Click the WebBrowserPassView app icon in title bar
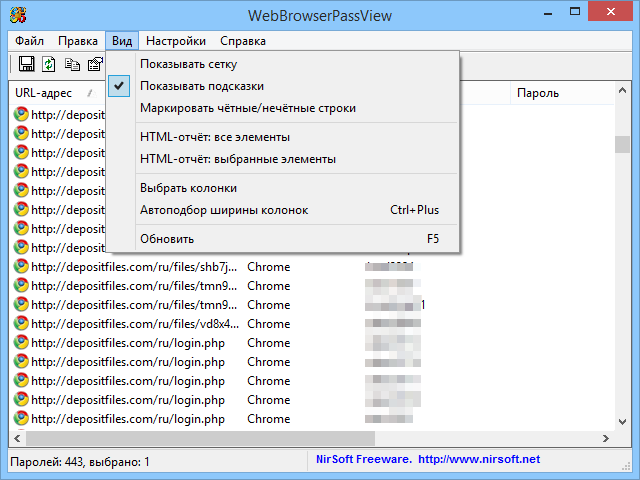This screenshot has width=640, height=480. tap(18, 15)
